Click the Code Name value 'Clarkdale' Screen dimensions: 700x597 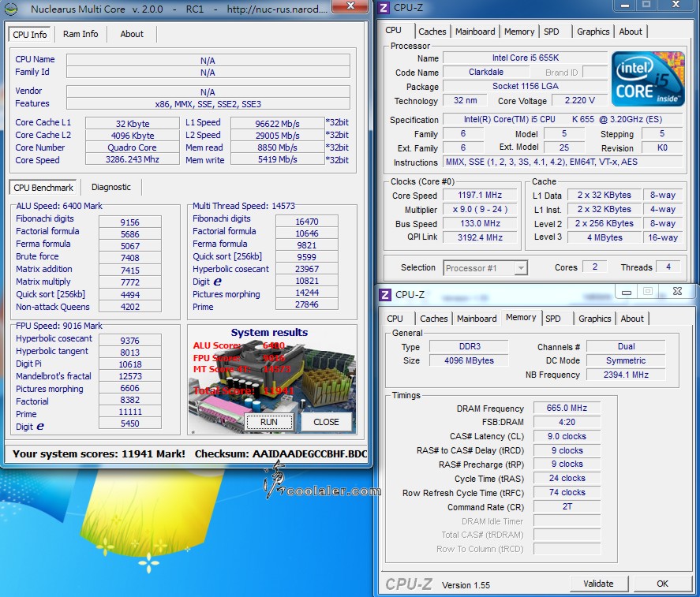point(486,72)
